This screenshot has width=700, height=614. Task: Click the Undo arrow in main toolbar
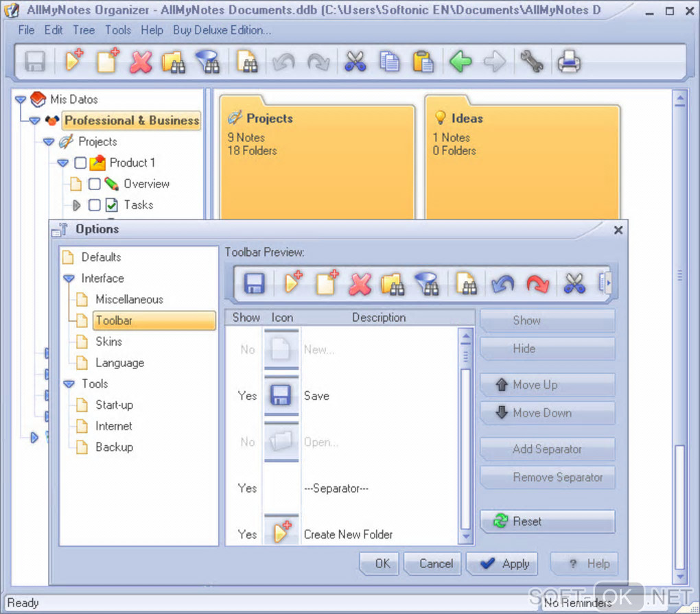(x=283, y=62)
